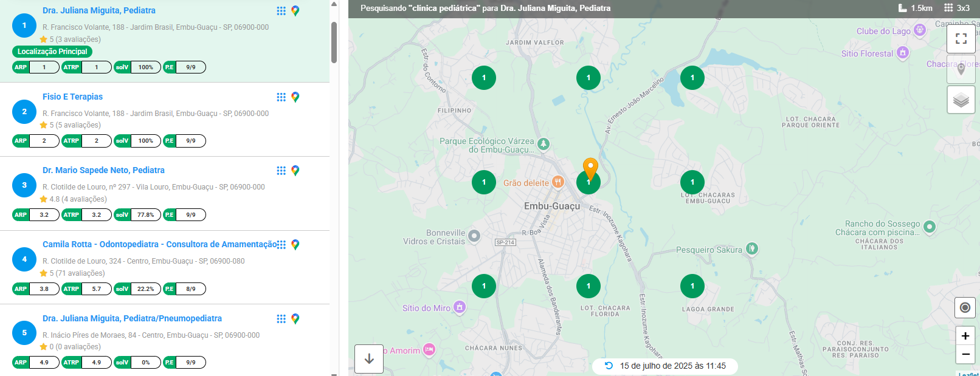Click the Localização Principal badge
This screenshot has height=376, width=980.
[x=52, y=52]
